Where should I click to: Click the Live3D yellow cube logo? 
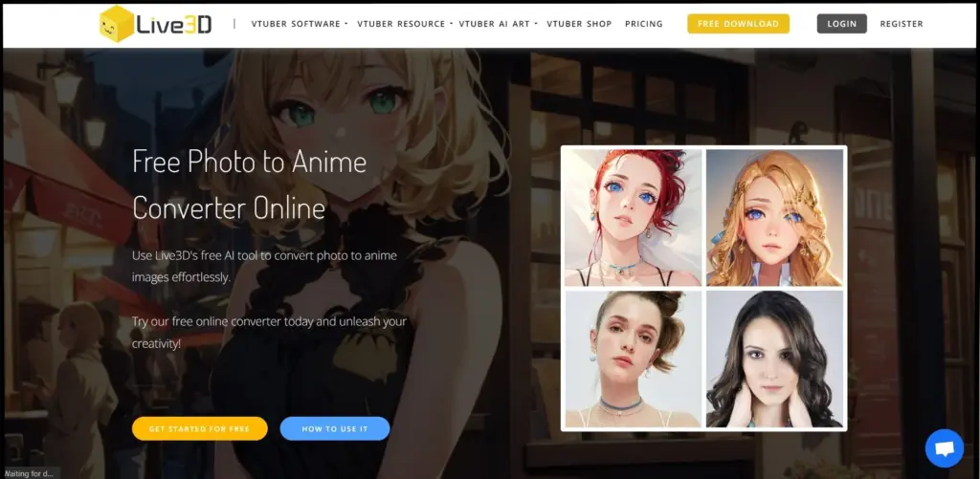[x=117, y=24]
